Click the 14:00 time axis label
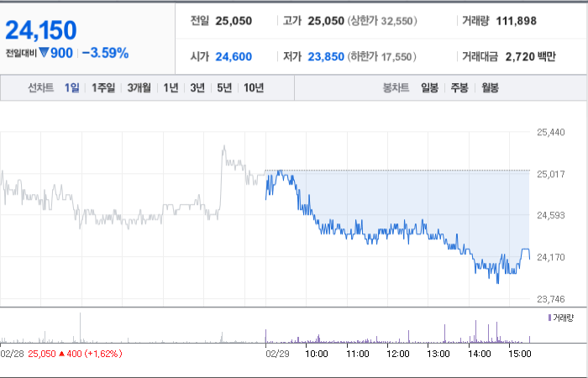The height and width of the screenshot is (378, 588). click(x=480, y=354)
